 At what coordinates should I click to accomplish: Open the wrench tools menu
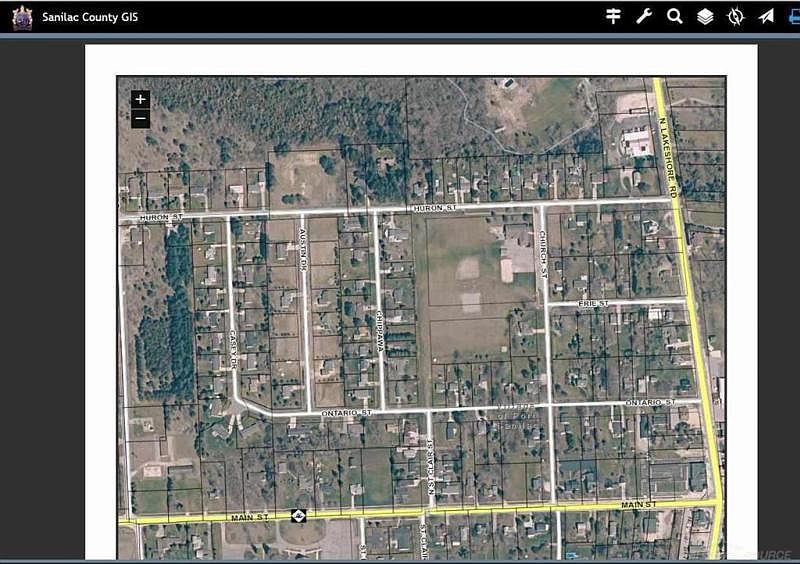coord(644,16)
